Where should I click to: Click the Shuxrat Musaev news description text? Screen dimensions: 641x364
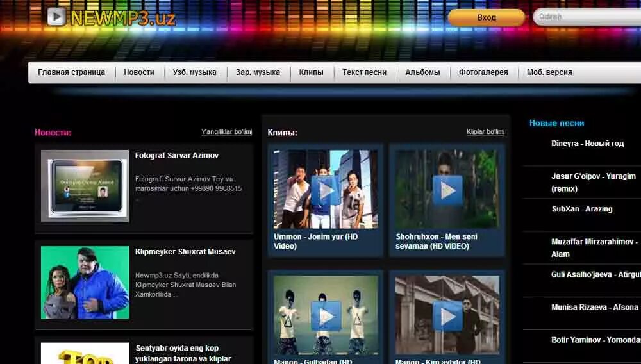click(x=186, y=285)
